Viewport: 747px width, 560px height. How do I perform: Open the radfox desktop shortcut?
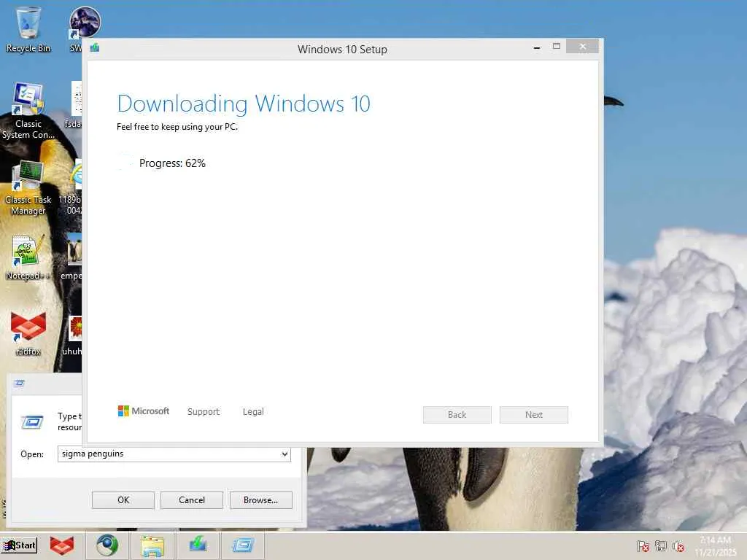tap(28, 334)
